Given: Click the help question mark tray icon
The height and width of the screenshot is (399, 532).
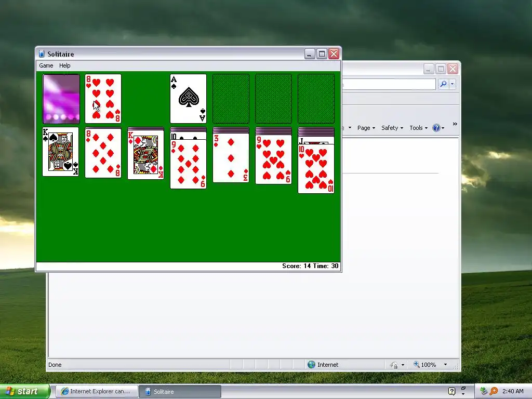Looking at the screenshot, I should (451, 391).
